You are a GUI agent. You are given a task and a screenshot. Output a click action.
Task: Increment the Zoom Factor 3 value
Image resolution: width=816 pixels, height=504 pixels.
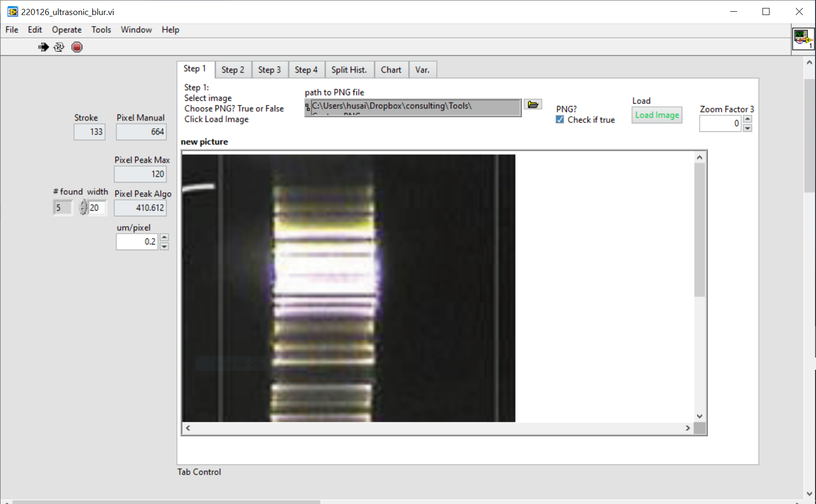748,119
